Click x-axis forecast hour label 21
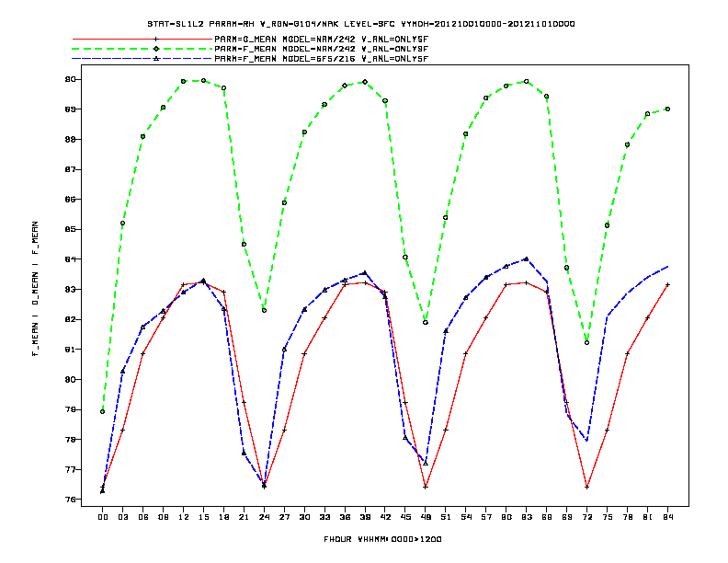Viewport: 728px width, 563px height. click(244, 517)
